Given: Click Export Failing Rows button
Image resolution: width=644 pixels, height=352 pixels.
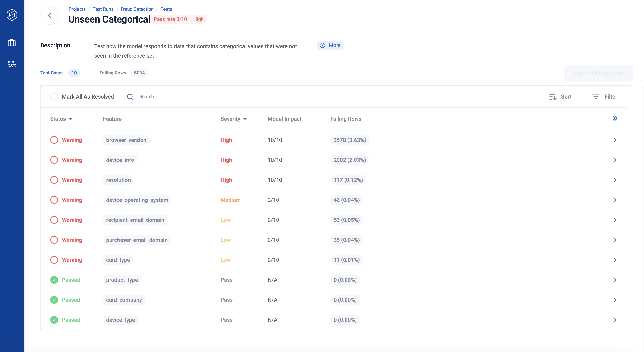Looking at the screenshot, I should 599,73.
